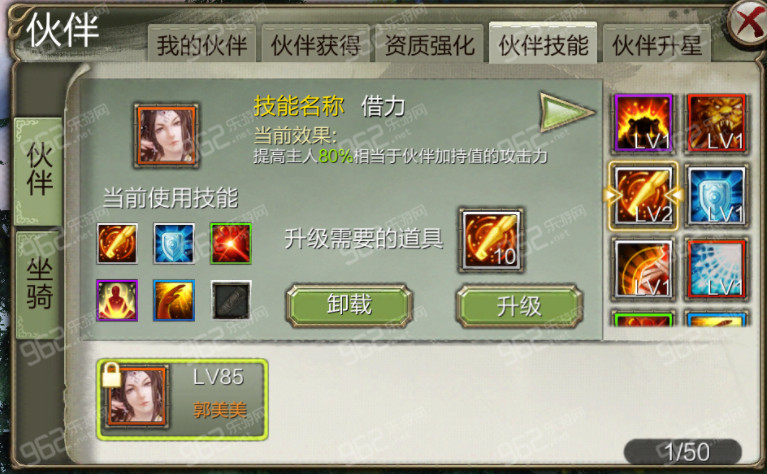Click the 卸载 button

tap(349, 305)
